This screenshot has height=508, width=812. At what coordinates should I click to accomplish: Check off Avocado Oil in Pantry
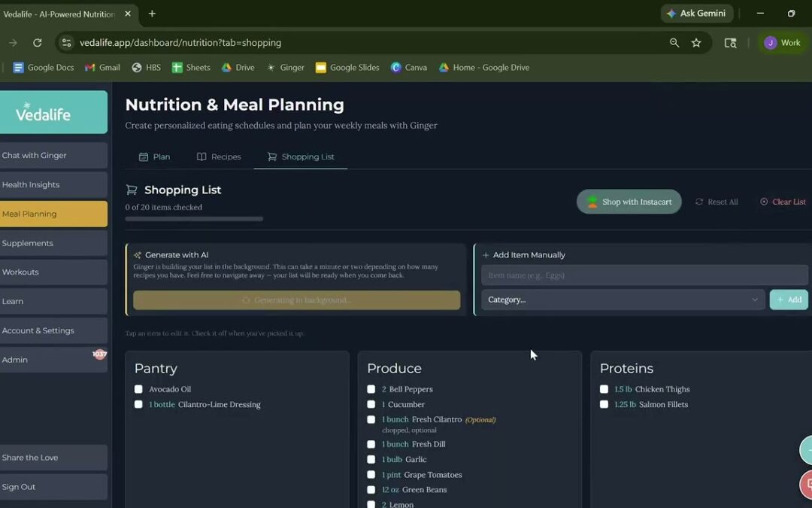pos(138,389)
